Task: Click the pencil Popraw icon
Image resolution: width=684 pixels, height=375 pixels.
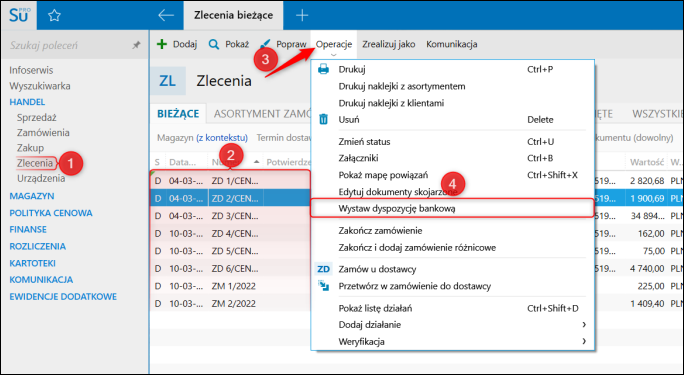Action: click(265, 44)
